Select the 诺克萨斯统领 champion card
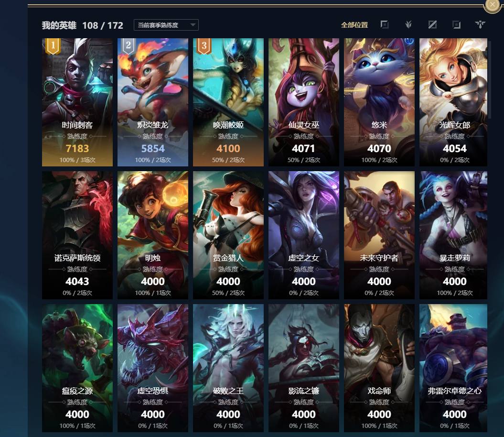 [x=77, y=235]
